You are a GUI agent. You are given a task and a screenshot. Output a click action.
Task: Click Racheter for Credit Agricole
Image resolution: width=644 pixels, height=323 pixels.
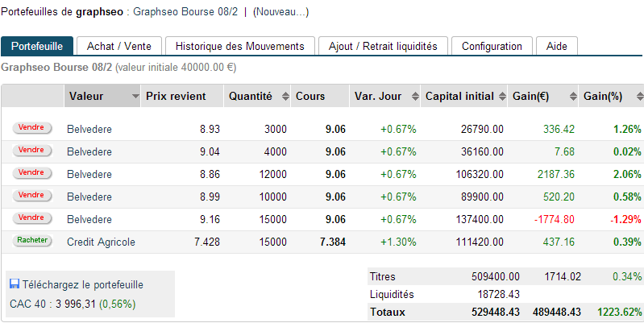(x=31, y=240)
